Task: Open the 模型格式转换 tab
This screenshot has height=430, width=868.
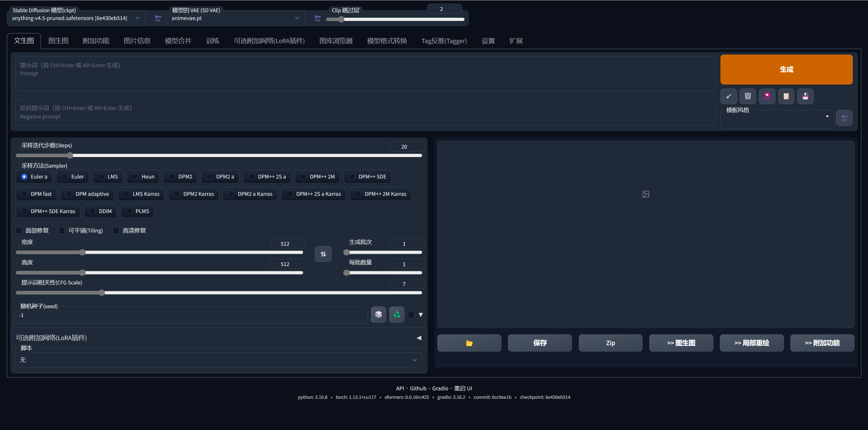Action: [x=387, y=41]
